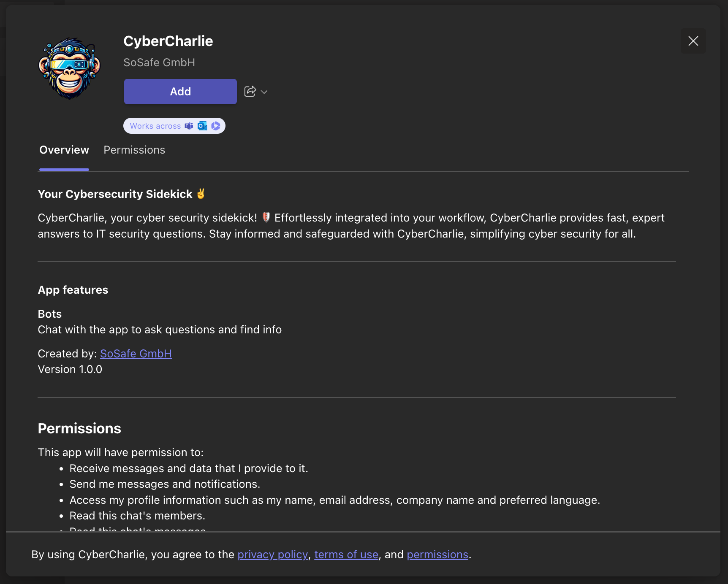Click the X to dismiss the app dialog
The height and width of the screenshot is (584, 728).
click(x=693, y=41)
